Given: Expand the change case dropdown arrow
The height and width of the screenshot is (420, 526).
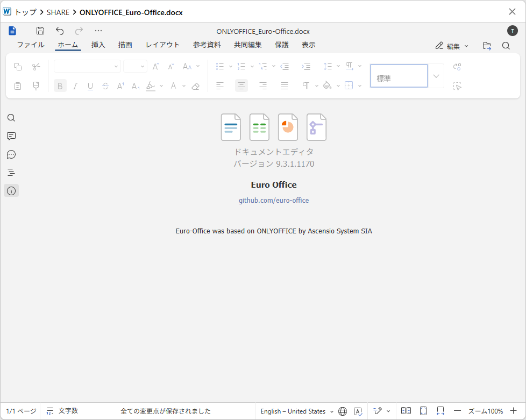Looking at the screenshot, I should 198,67.
